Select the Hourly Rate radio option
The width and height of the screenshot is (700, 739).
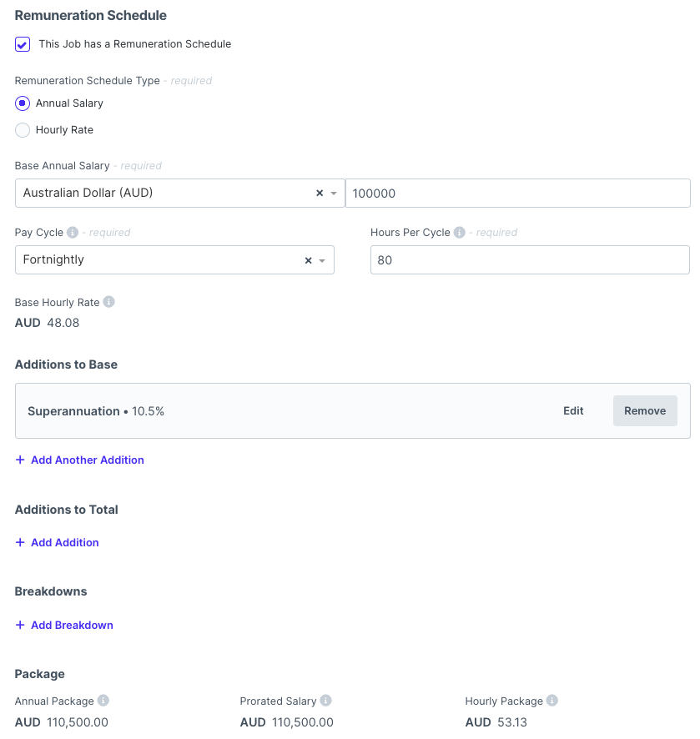point(23,130)
